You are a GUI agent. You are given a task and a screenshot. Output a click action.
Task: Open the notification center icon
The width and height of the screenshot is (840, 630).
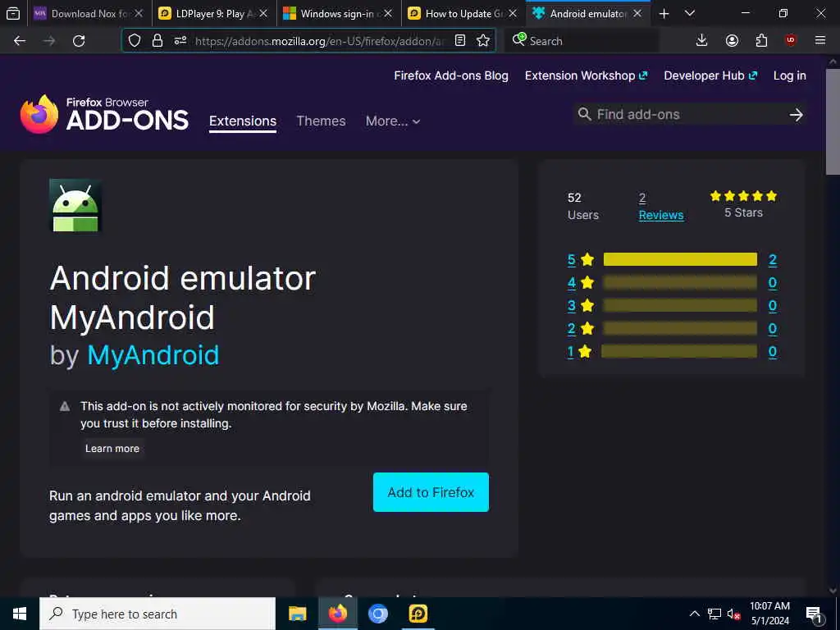coord(814,614)
